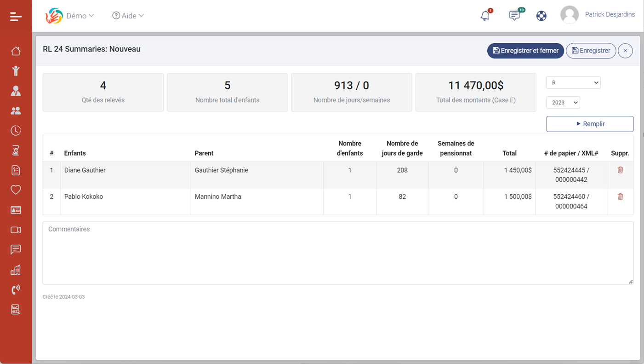Click the Nombre de jours de garde header
Viewport: 644px width, 364px height.
402,148
